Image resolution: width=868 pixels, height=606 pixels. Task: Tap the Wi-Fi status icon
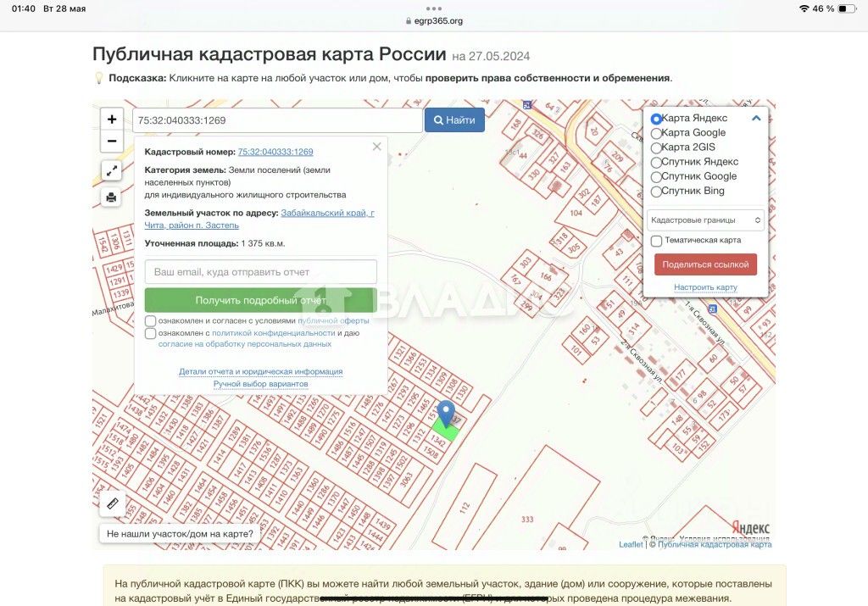pos(804,8)
